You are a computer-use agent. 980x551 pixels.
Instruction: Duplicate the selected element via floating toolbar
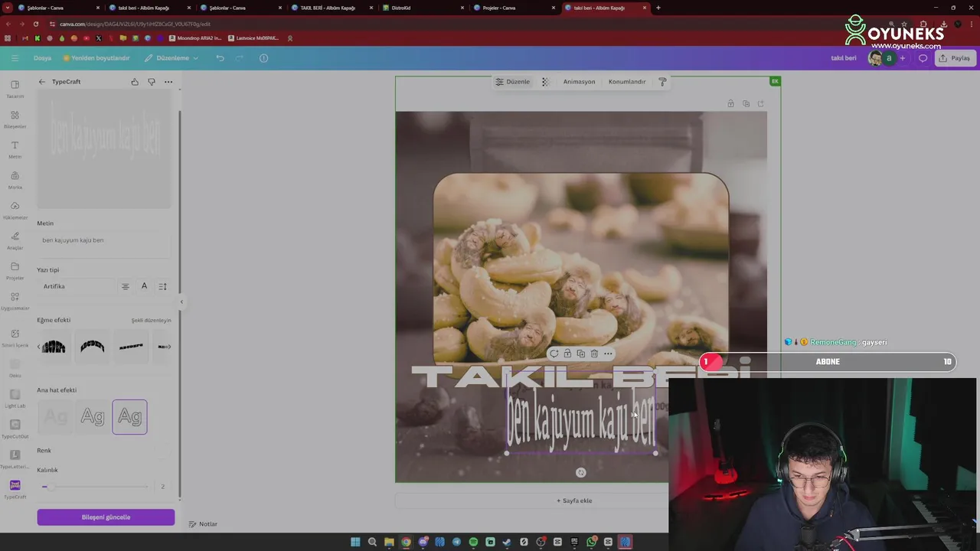point(580,354)
